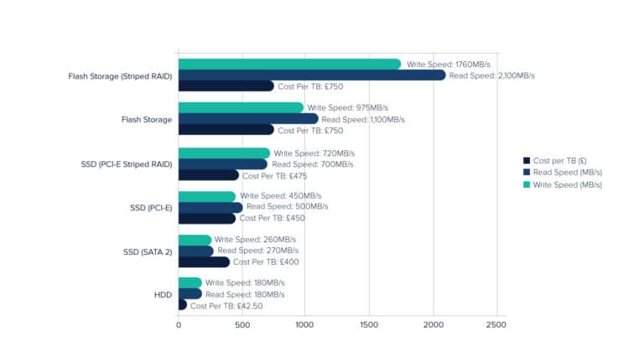Click data label Cost Per TB: £450

point(273,219)
